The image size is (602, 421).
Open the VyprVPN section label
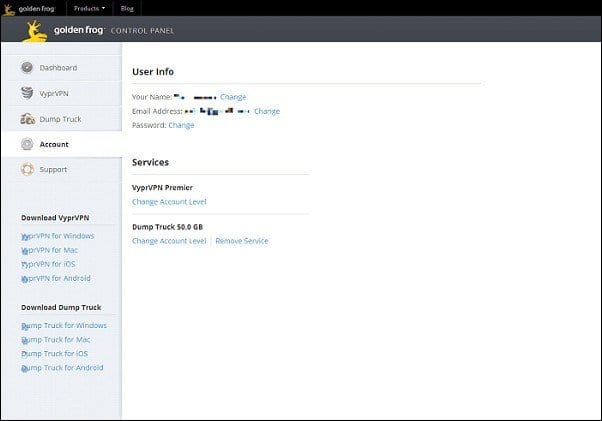(x=54, y=93)
